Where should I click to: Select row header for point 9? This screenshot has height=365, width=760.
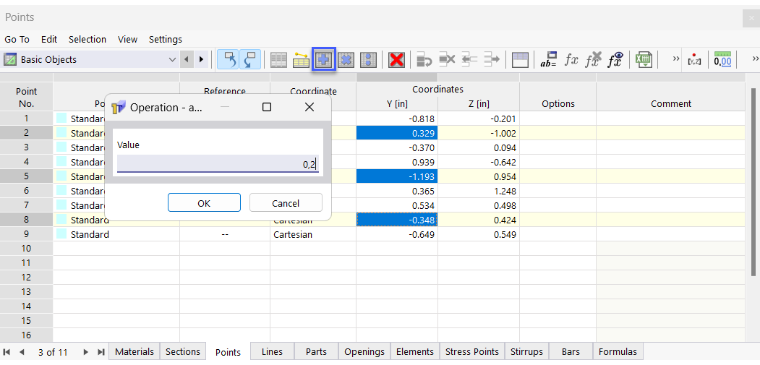coord(26,235)
